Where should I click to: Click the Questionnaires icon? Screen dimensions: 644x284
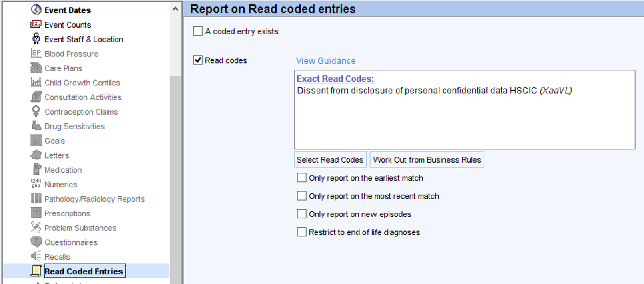36,242
